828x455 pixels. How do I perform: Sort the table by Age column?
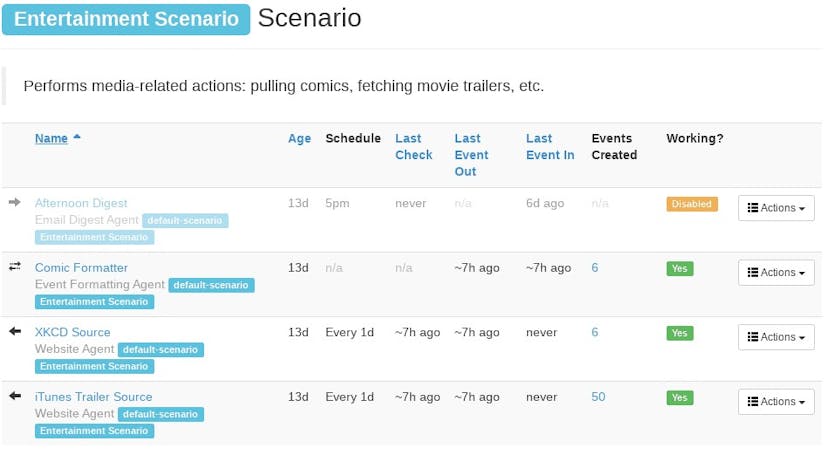coord(299,138)
